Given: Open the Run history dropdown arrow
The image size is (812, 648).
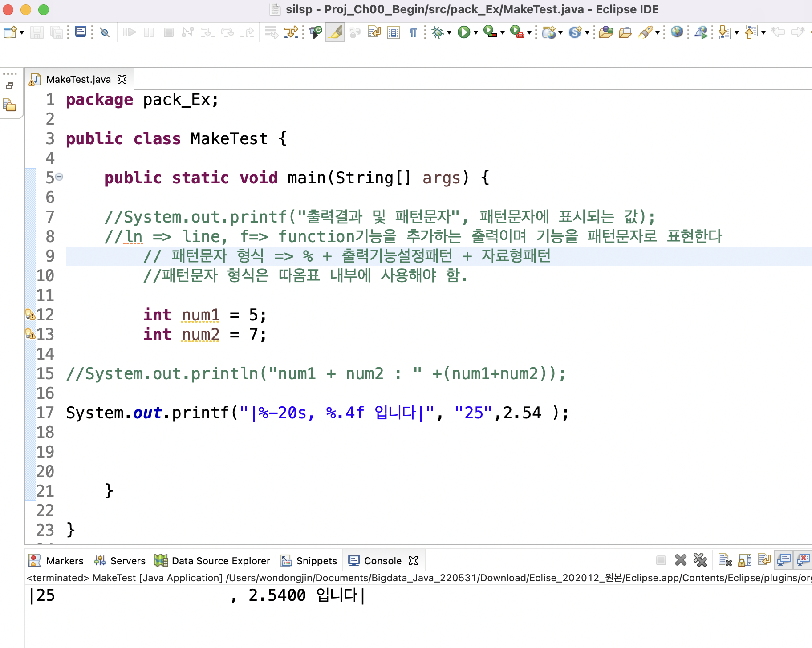Looking at the screenshot, I should (476, 33).
